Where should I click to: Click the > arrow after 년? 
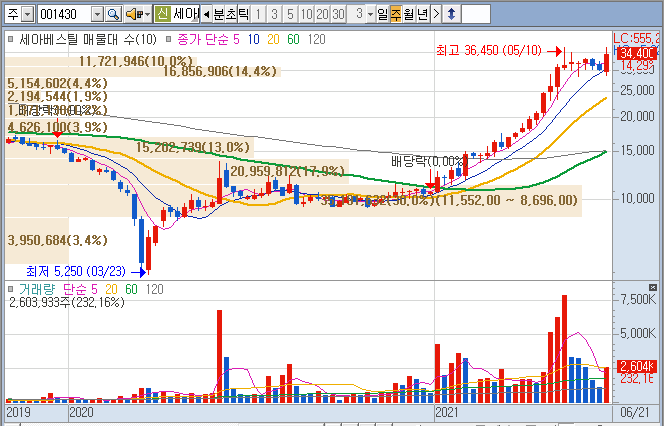click(x=436, y=14)
